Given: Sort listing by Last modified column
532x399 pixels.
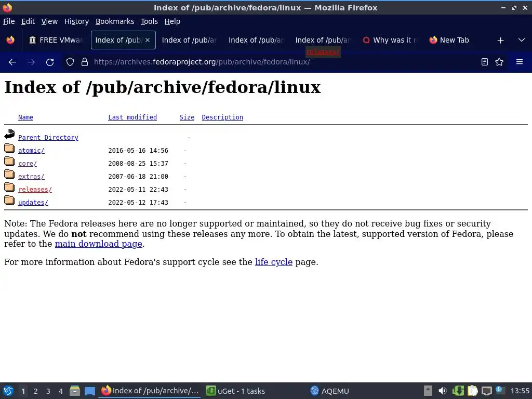Looking at the screenshot, I should (132, 117).
